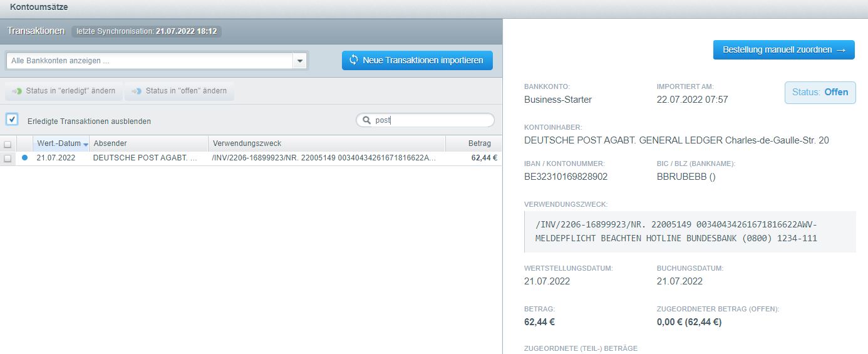Sort by the Verwendungszweck column header
Image resolution: width=868 pixels, height=354 pixels.
click(327, 143)
